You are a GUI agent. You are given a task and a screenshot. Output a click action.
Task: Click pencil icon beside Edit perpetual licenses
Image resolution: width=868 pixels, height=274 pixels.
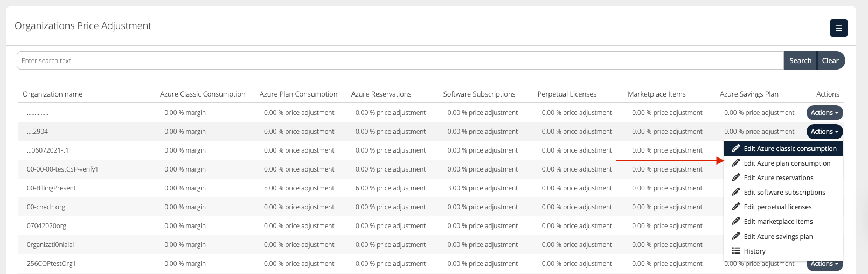735,207
